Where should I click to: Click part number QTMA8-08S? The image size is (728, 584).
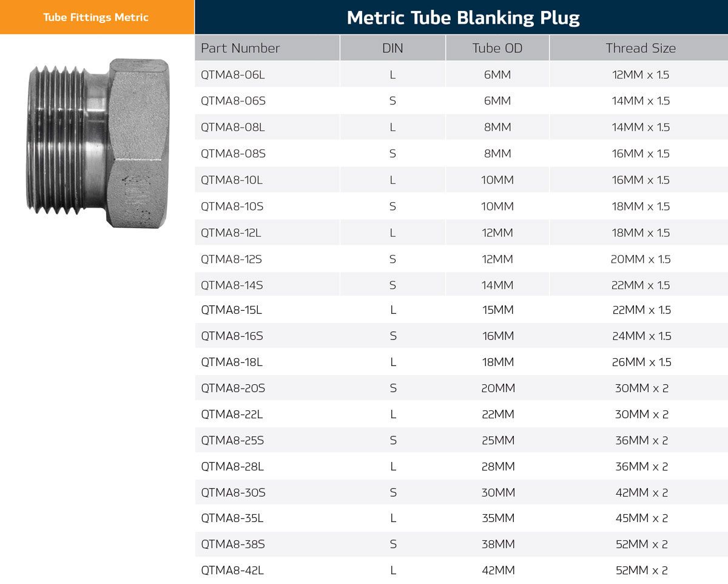tap(233, 154)
